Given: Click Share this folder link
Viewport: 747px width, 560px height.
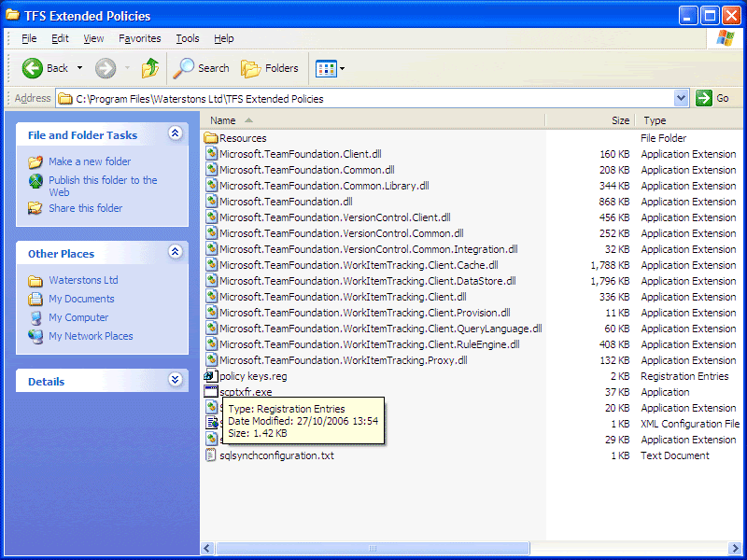Looking at the screenshot, I should [85, 208].
